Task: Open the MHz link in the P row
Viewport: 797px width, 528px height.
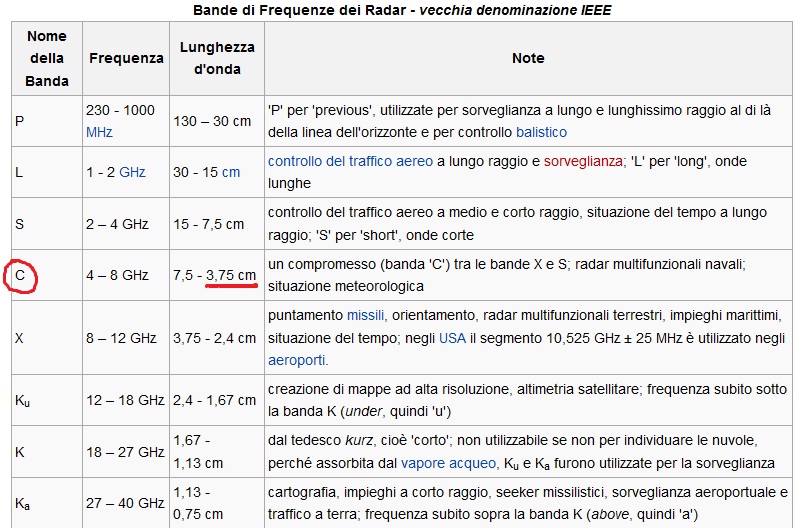Action: coord(99,132)
